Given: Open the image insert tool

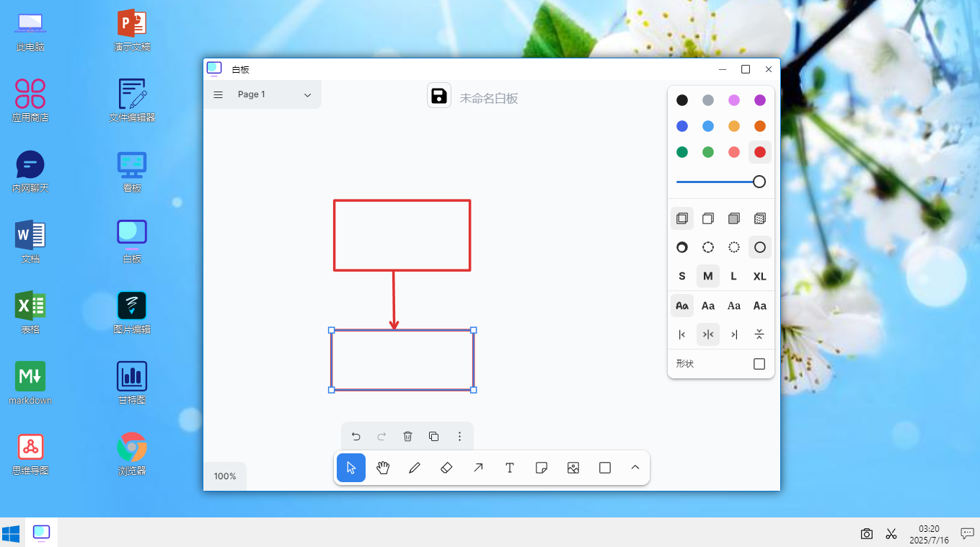Looking at the screenshot, I should point(573,468).
